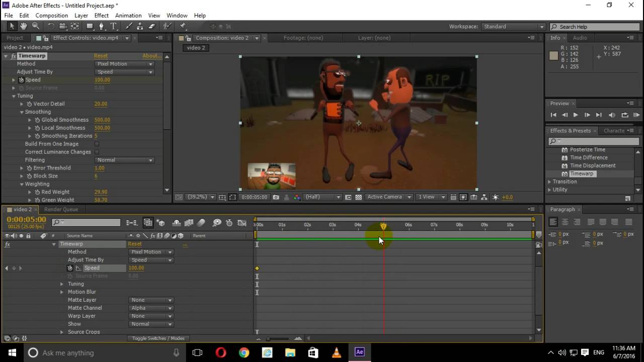Open Matte Channel Alpha dropdown
Image resolution: width=644 pixels, height=362 pixels.
pyautogui.click(x=151, y=308)
